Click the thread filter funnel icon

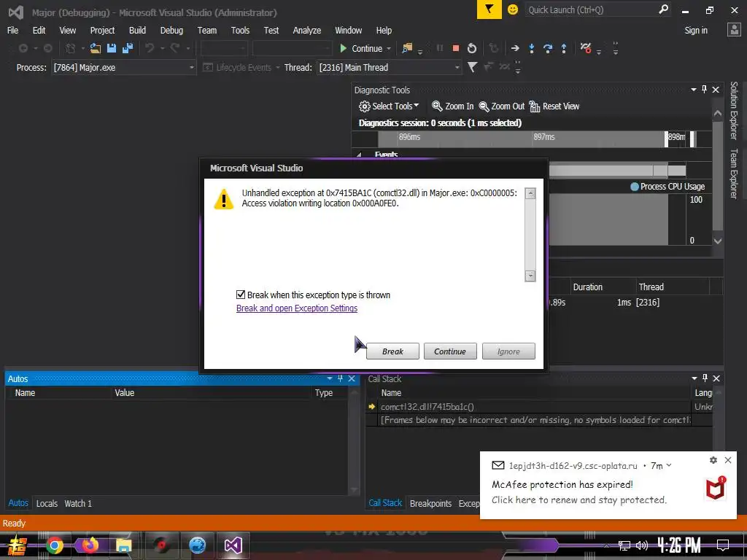(x=472, y=67)
